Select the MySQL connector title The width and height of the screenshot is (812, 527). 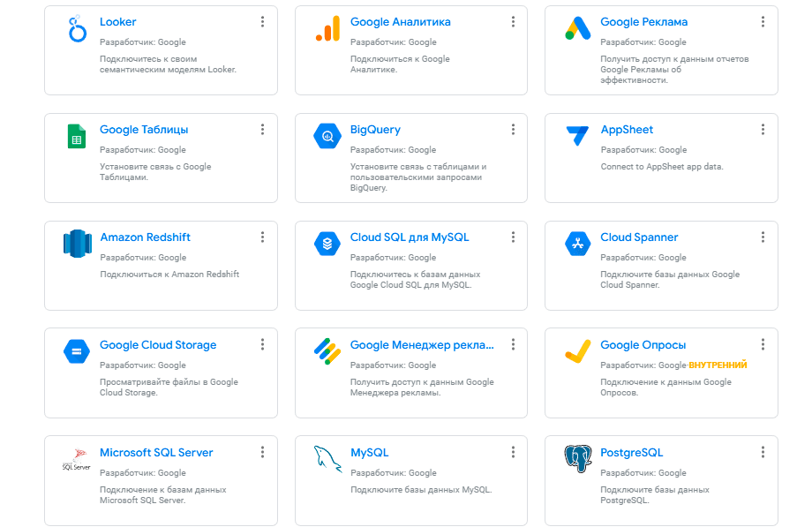[369, 452]
